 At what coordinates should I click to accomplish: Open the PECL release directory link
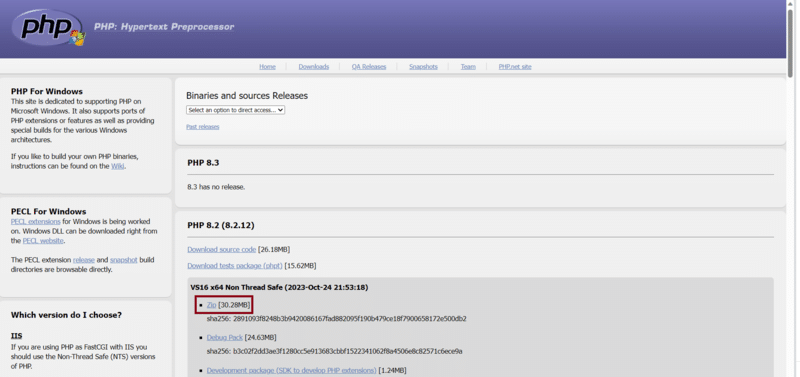(84, 260)
